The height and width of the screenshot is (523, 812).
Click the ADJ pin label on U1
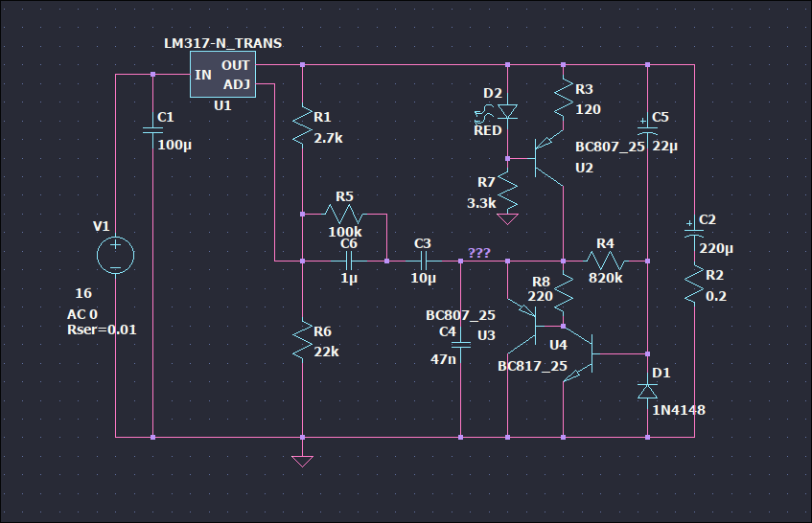(237, 83)
